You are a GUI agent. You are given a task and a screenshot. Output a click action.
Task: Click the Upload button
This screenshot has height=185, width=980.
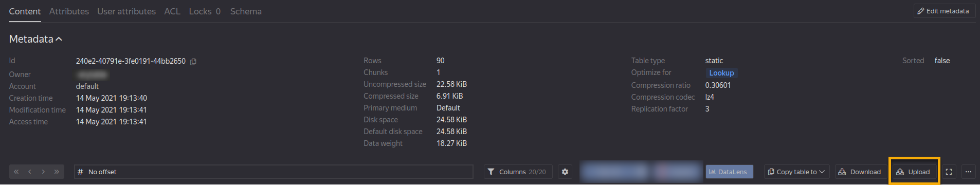pos(914,172)
